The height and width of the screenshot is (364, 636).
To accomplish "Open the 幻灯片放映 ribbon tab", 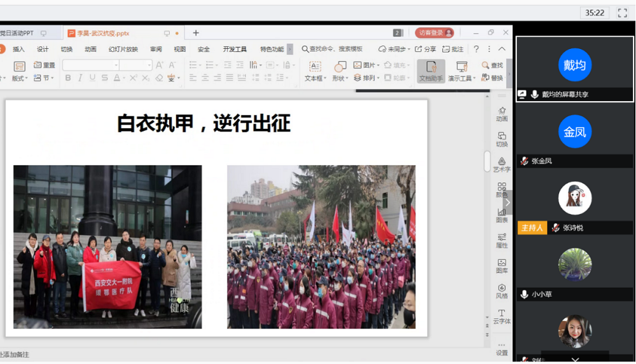I will [123, 49].
